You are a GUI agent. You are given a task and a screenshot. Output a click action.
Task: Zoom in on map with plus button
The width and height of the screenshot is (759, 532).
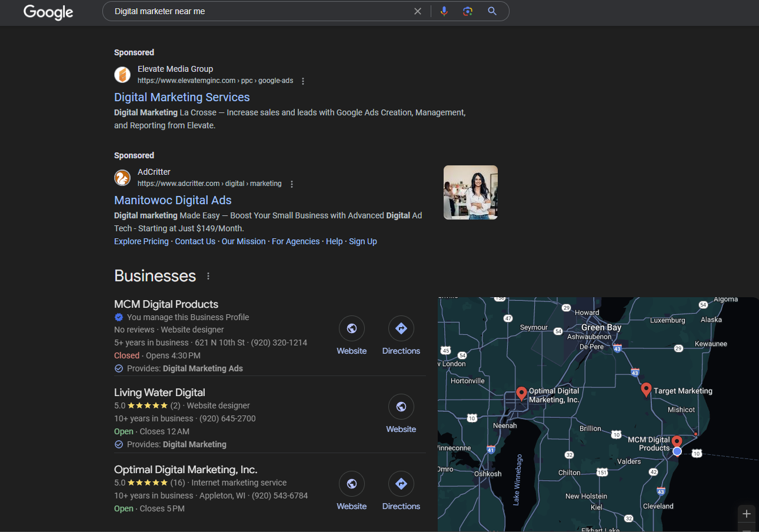click(747, 514)
